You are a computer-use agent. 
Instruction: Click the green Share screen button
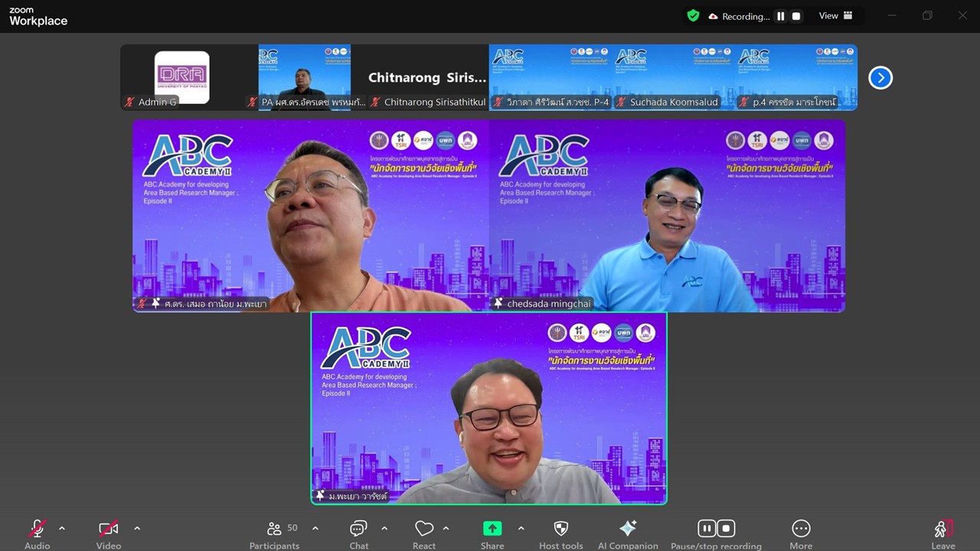[492, 528]
